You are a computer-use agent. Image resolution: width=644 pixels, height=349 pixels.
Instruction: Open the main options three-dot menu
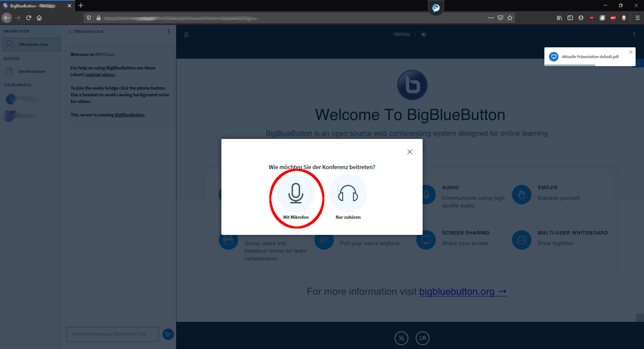click(x=634, y=34)
